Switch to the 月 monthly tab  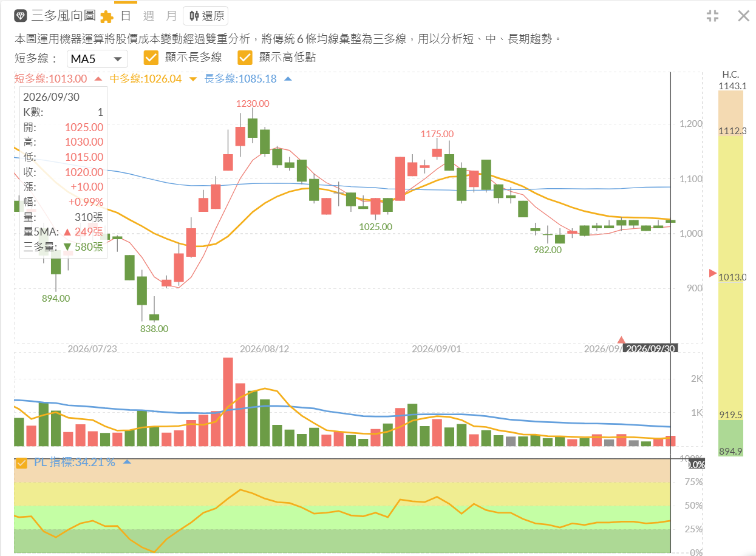click(x=172, y=16)
